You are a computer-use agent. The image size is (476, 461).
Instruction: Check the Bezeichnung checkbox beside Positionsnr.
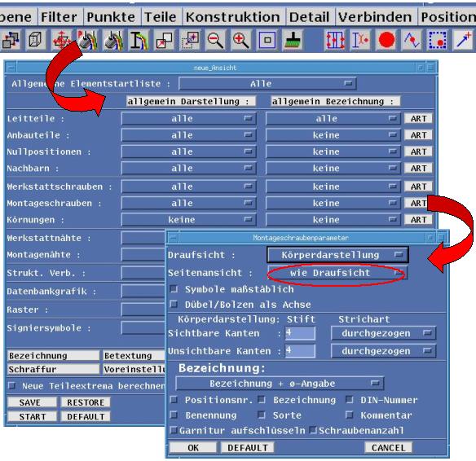(262, 400)
